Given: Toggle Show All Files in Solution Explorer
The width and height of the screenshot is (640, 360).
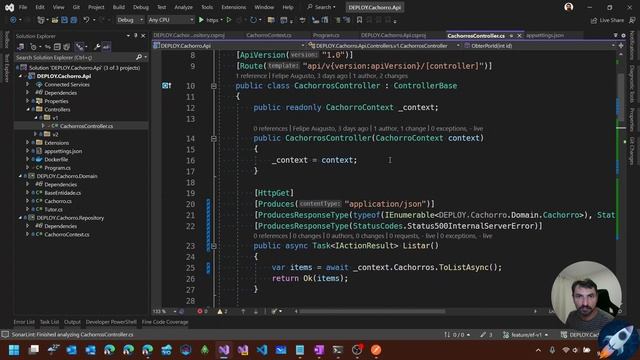Looking at the screenshot, I should [67, 47].
